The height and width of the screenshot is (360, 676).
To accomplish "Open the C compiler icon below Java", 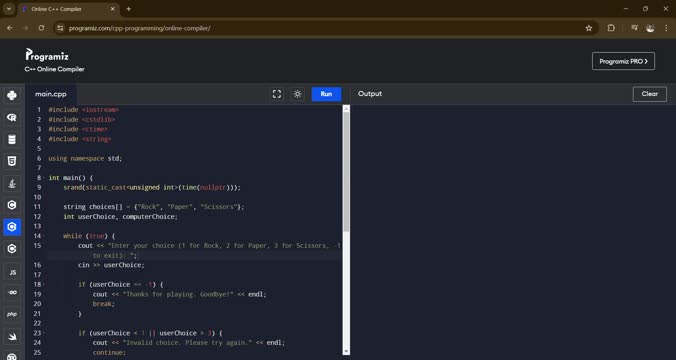I will coord(12,205).
